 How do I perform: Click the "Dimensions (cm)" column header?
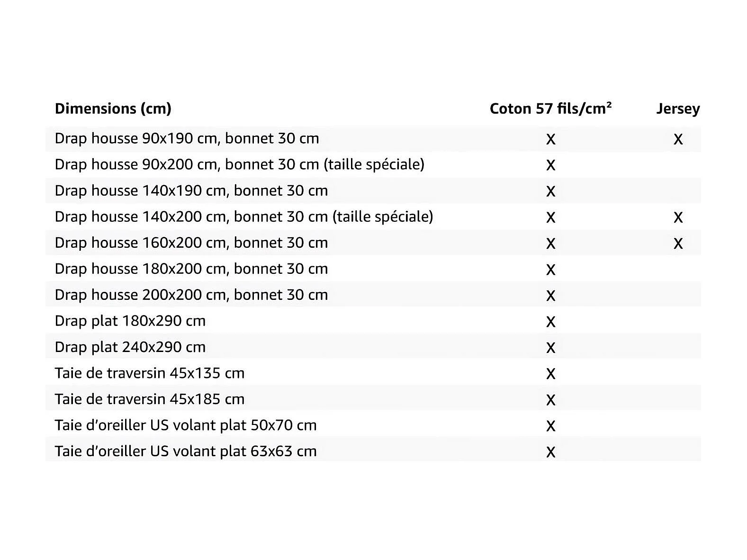(x=113, y=108)
